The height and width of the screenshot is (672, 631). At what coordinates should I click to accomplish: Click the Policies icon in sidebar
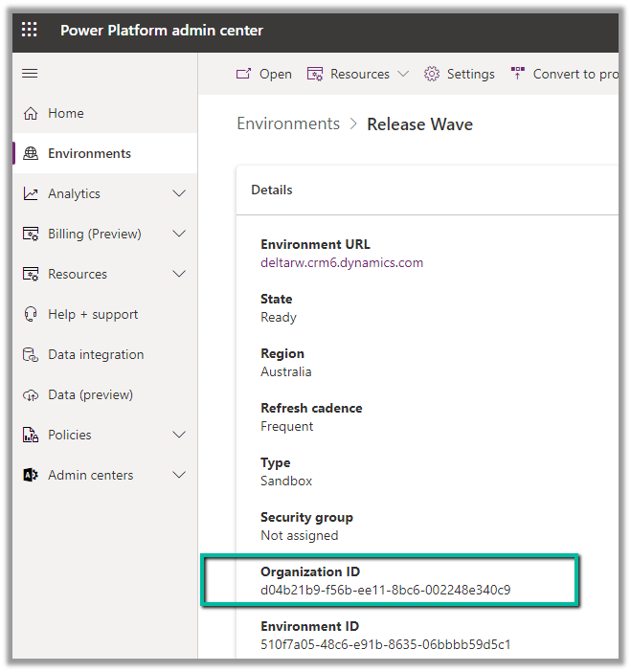[31, 435]
